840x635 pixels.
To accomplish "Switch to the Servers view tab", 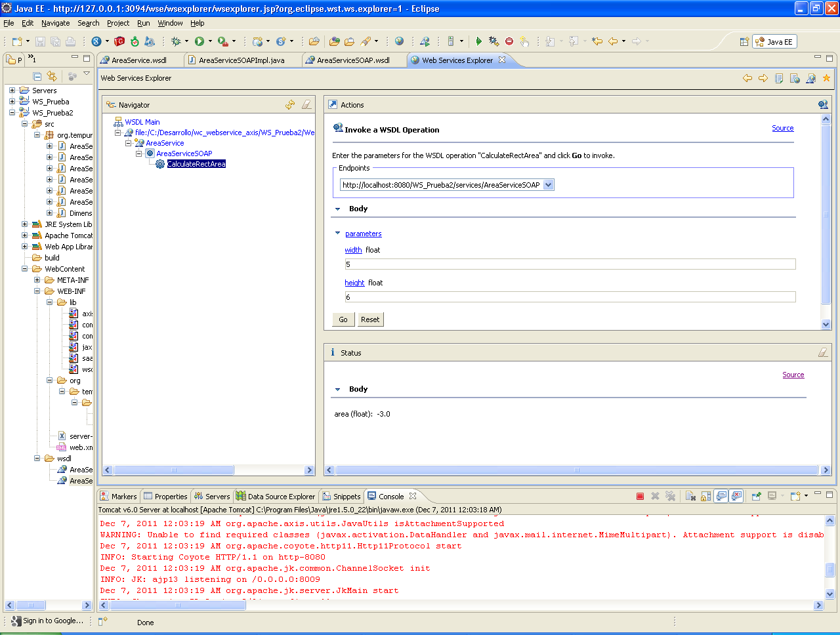I will tap(211, 496).
